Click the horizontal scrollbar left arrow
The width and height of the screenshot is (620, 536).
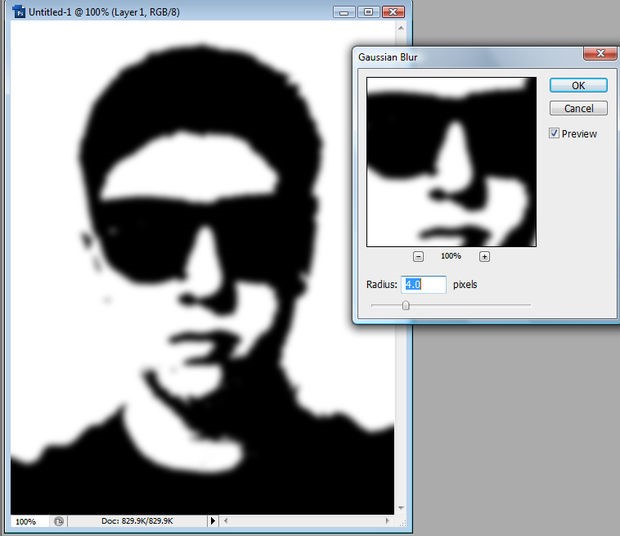(226, 521)
